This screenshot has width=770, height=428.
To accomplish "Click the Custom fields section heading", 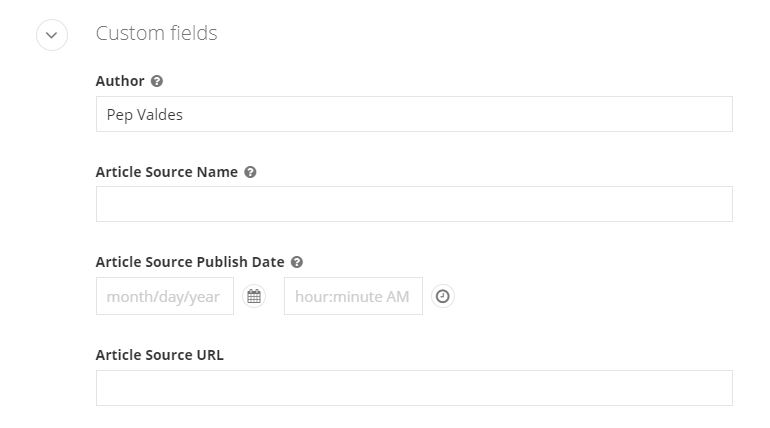I will [156, 33].
